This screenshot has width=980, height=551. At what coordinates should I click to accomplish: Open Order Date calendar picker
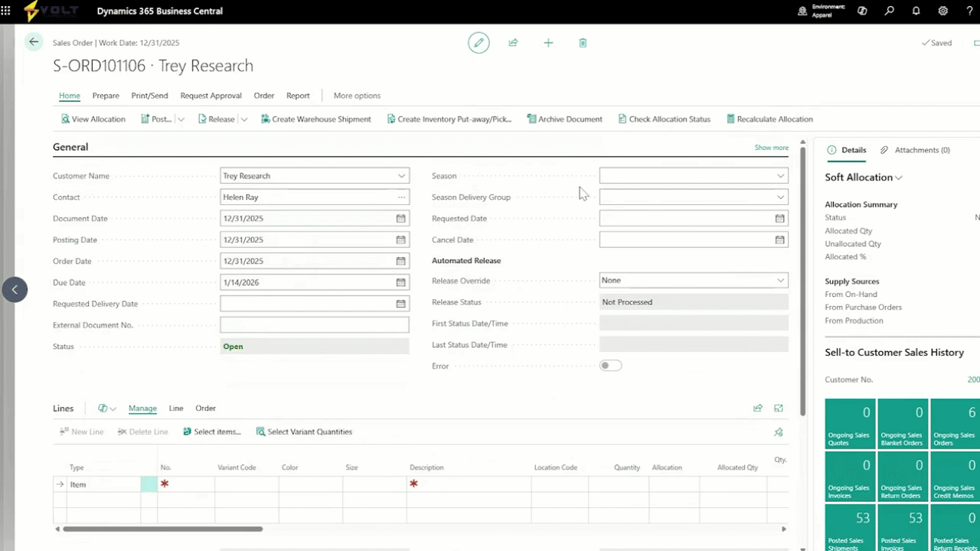click(x=401, y=261)
